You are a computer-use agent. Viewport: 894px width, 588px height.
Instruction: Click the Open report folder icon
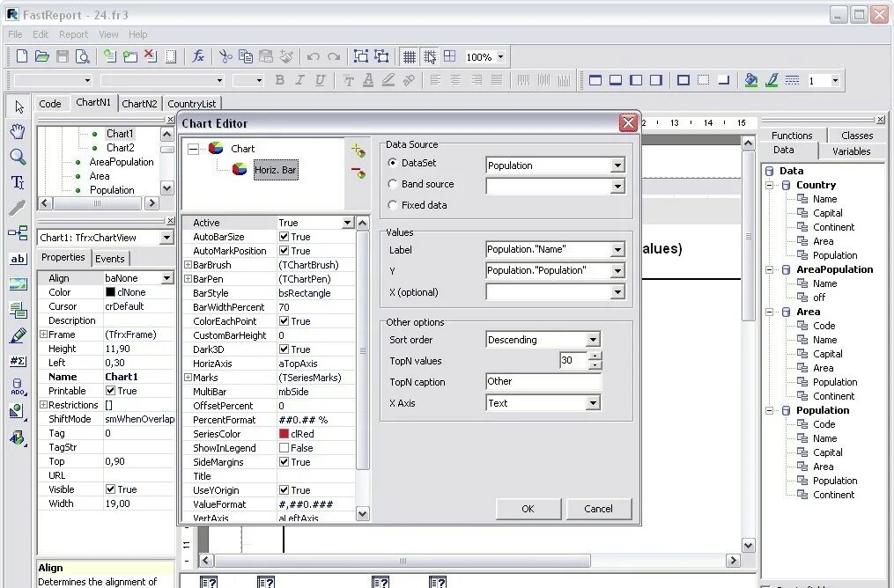tap(42, 55)
